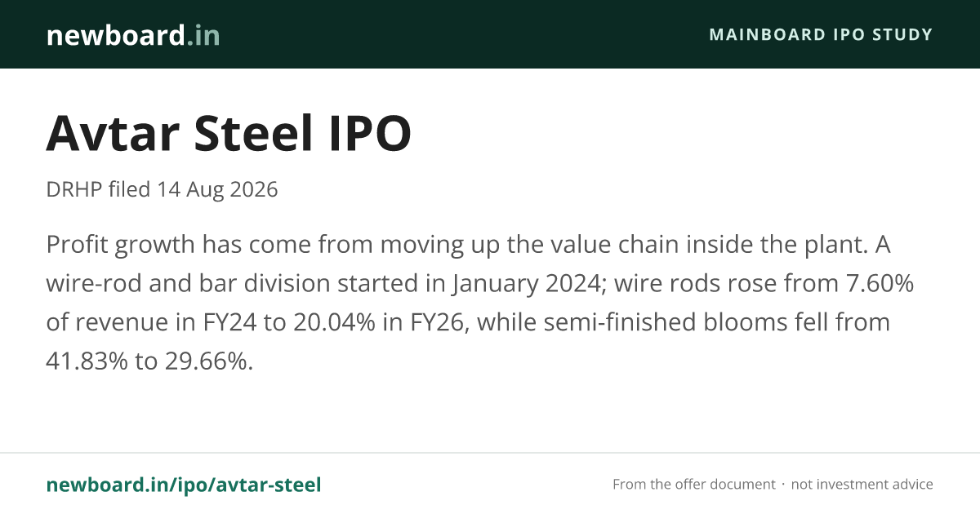The image size is (980, 514).
Task: Click the 41.83% figure in the text
Action: coord(87,361)
